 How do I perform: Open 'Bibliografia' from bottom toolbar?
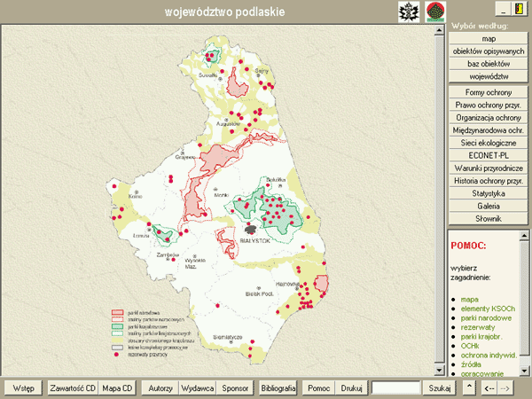click(x=278, y=387)
